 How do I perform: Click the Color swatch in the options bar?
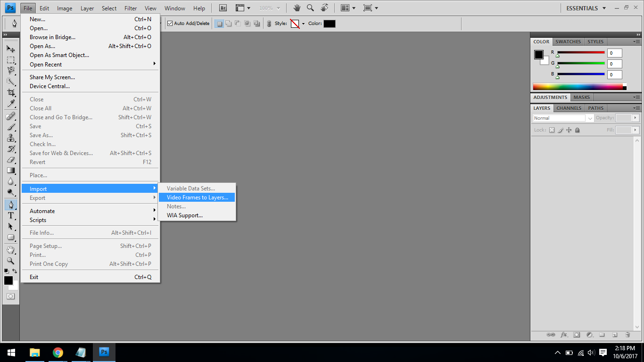[329, 24]
